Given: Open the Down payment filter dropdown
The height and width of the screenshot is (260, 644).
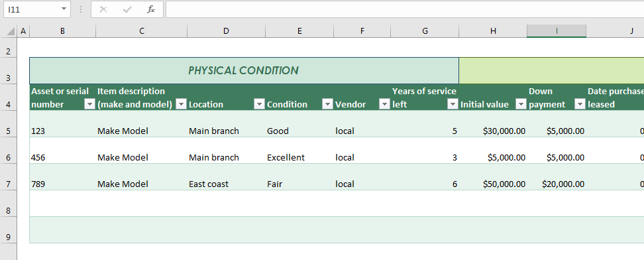Looking at the screenshot, I should point(580,105).
